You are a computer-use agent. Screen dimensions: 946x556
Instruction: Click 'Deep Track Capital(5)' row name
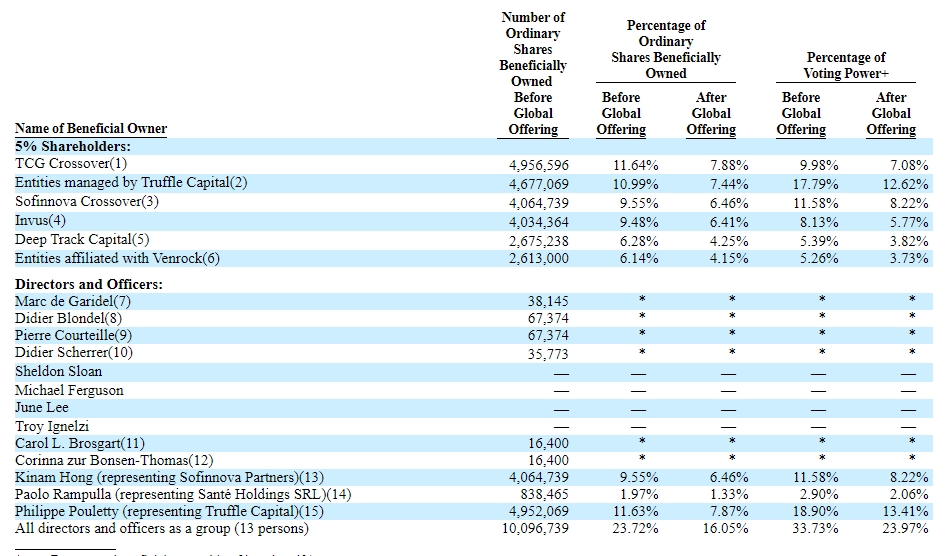(81, 239)
